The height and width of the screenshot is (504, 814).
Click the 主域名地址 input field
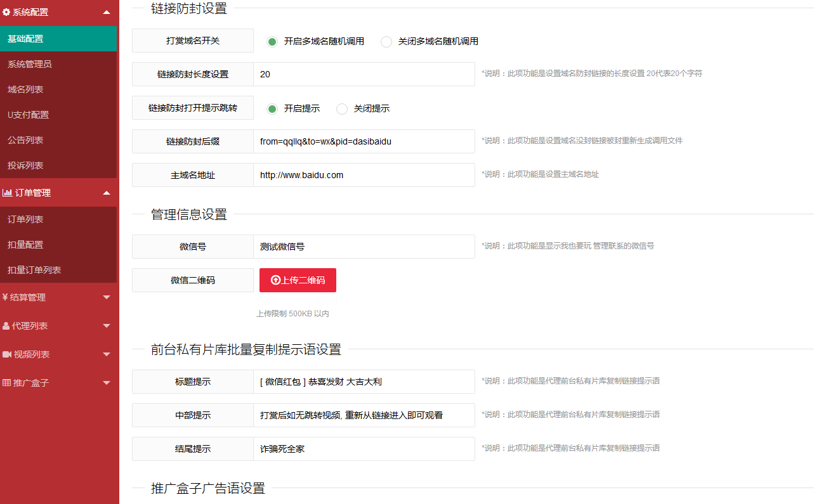[x=364, y=175]
